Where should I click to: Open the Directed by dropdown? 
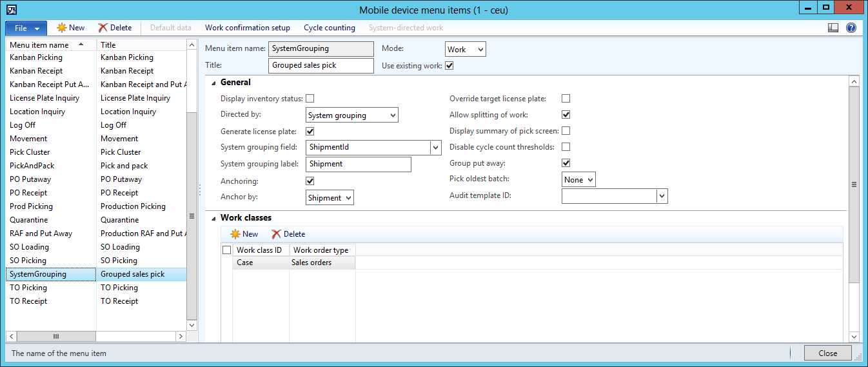coord(393,115)
